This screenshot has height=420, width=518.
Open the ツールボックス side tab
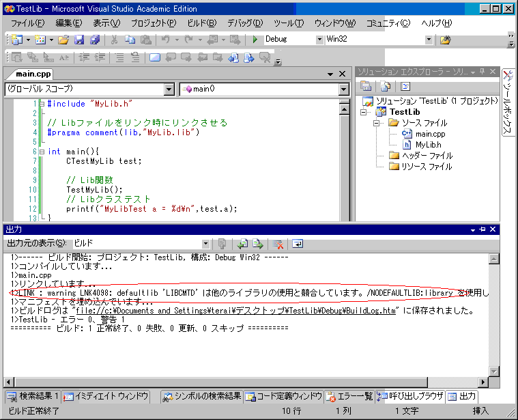pyautogui.click(x=509, y=102)
